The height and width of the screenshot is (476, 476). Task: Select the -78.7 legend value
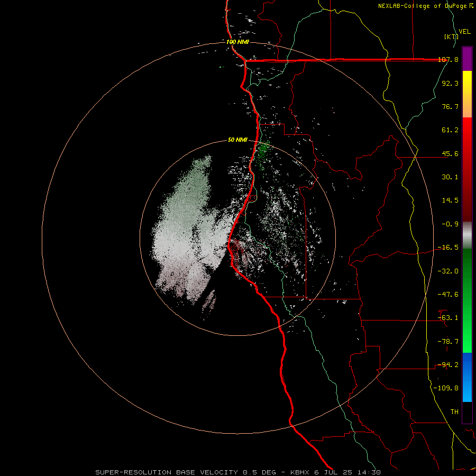click(448, 342)
